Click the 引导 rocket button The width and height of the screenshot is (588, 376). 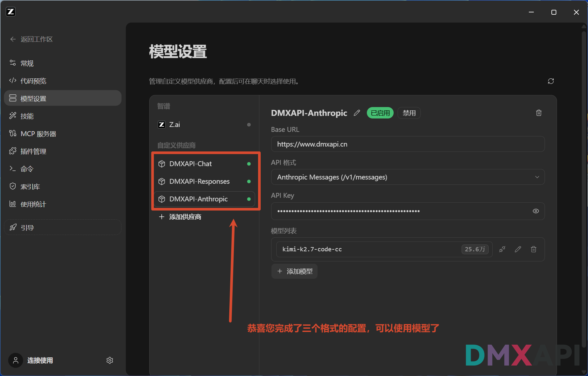tap(62, 227)
